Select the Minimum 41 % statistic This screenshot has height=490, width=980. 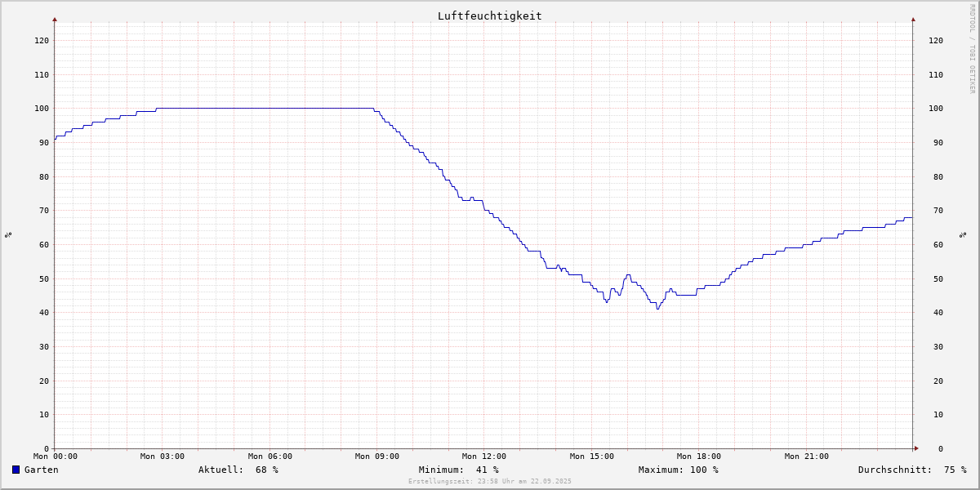click(458, 470)
